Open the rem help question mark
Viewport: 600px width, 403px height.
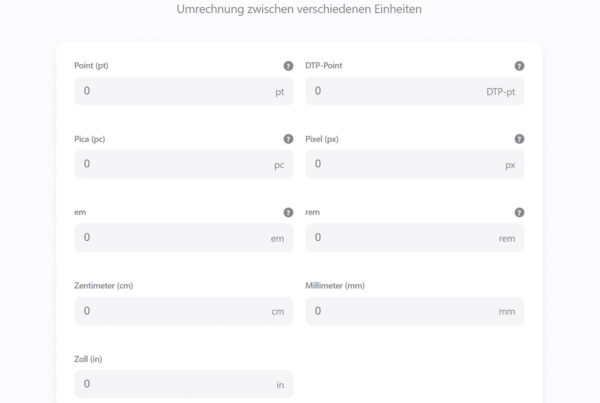[x=519, y=212]
